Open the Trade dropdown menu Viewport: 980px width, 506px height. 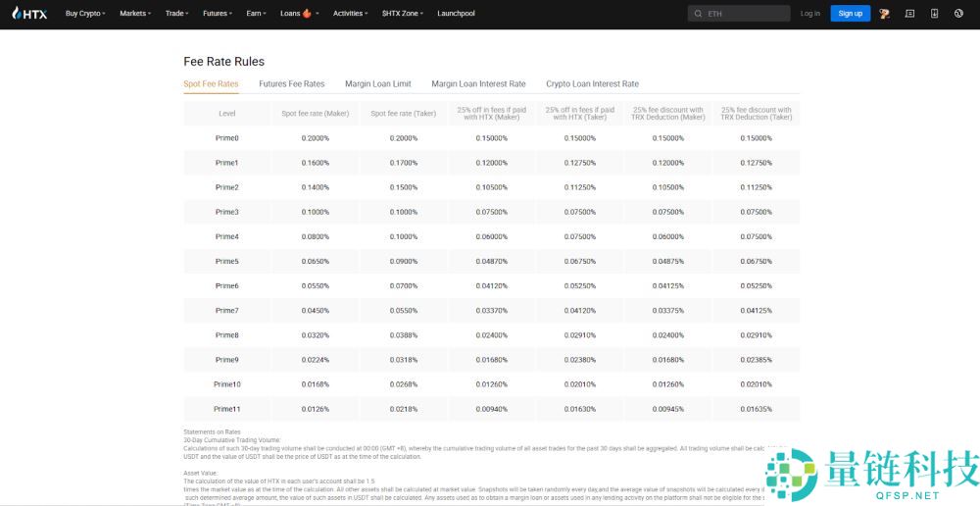click(177, 14)
